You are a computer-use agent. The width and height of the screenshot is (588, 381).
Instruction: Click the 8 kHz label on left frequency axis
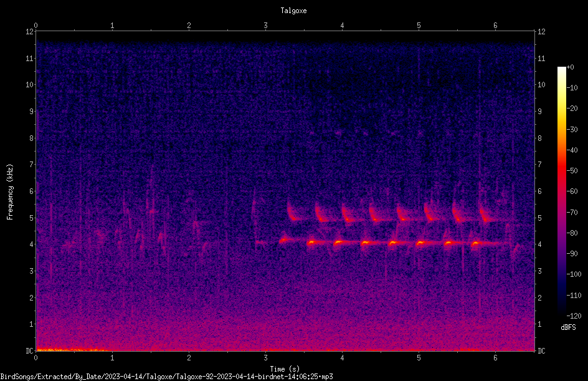coord(32,138)
